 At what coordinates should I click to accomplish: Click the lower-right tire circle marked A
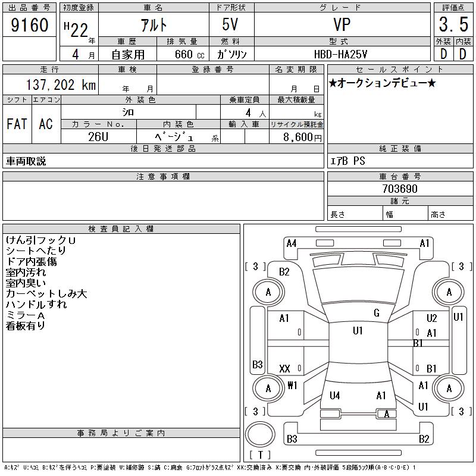click(x=449, y=389)
